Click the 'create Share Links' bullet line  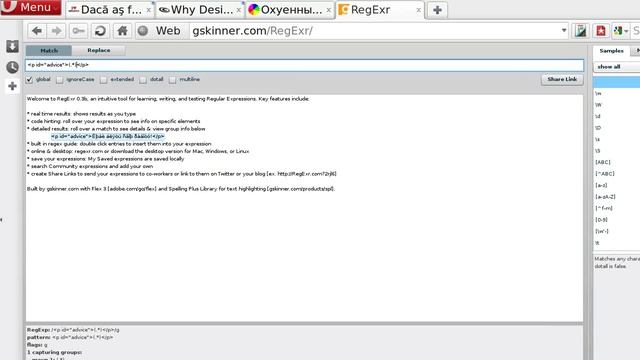(x=182, y=173)
